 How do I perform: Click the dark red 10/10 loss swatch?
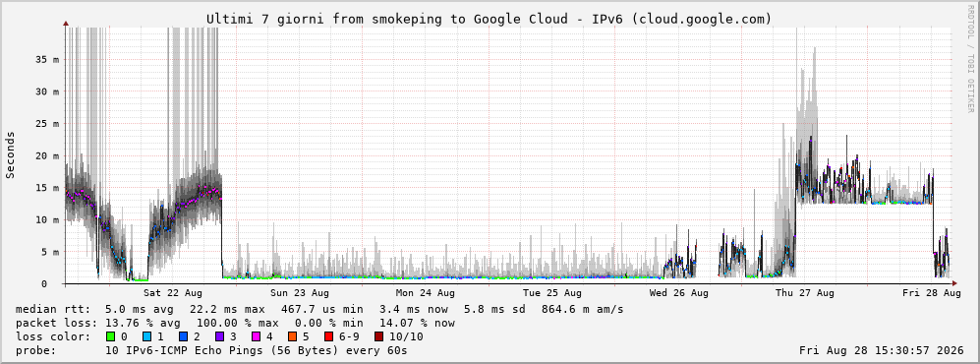[378, 337]
